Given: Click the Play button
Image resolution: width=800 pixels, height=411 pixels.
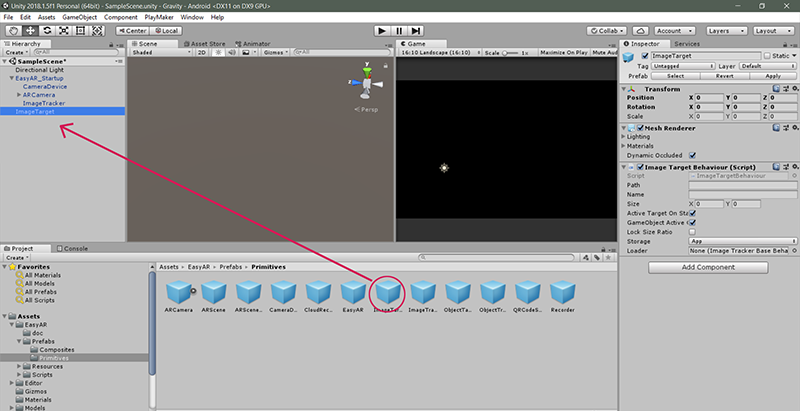Looking at the screenshot, I should (382, 31).
